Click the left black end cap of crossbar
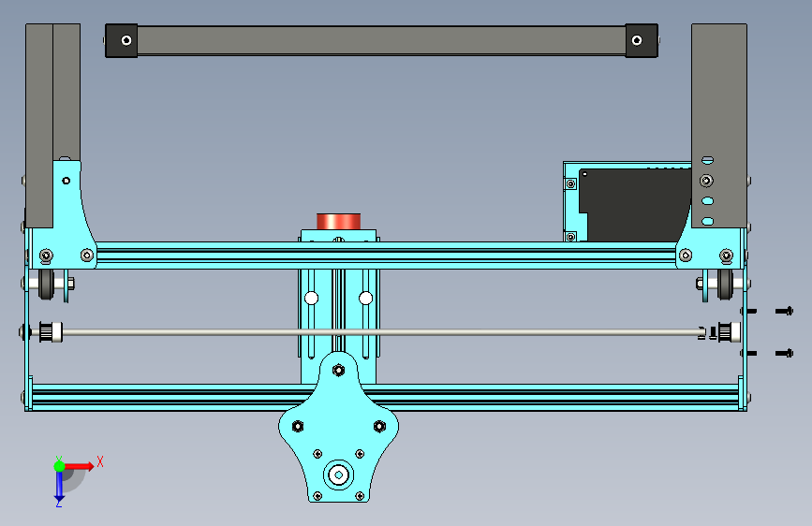Image resolution: width=812 pixels, height=526 pixels. [121, 40]
